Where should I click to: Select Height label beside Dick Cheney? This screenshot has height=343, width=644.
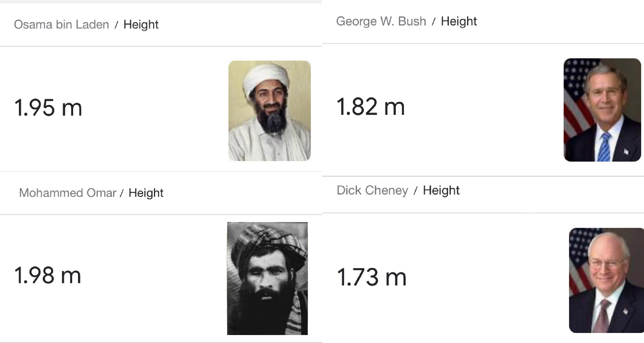[441, 190]
